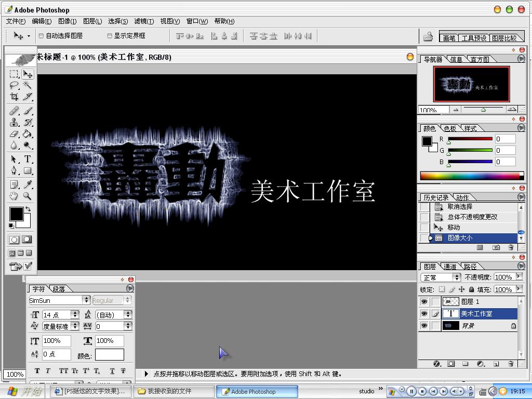Select the History Brush tool

pos(28,122)
